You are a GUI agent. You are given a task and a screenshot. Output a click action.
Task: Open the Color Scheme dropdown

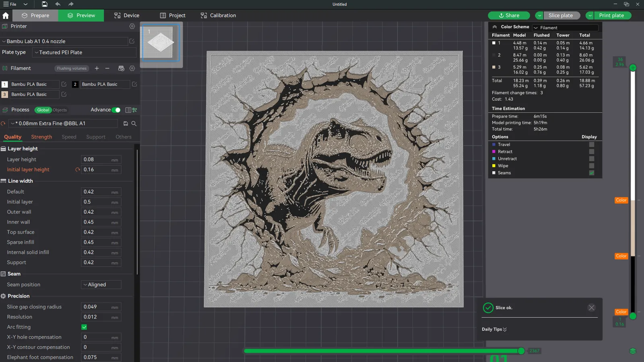(565, 28)
